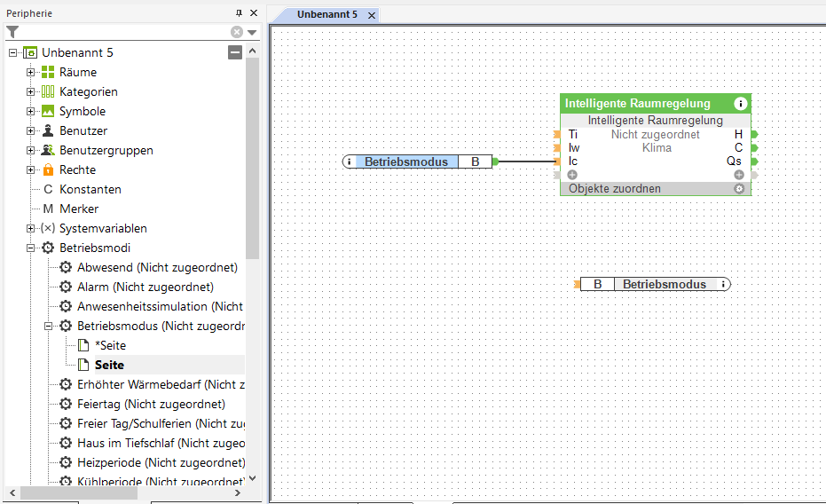Open the bold Seite page entry

click(110, 365)
